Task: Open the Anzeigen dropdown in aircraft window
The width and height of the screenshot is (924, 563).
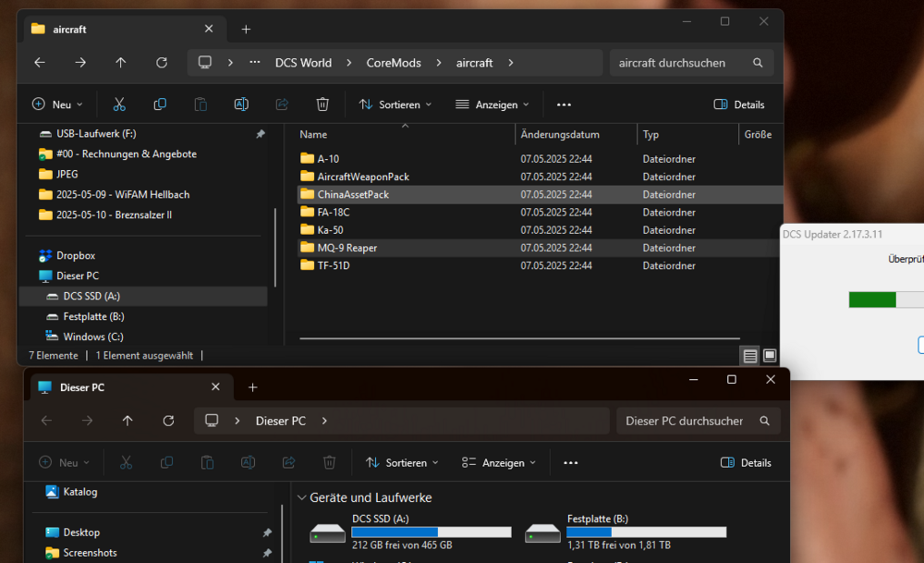Action: click(492, 104)
